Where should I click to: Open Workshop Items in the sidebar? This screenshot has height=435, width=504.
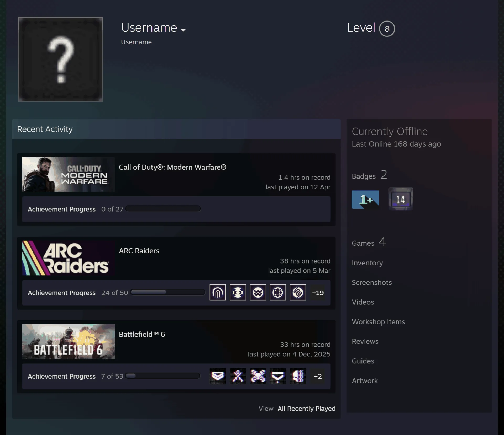coord(378,322)
